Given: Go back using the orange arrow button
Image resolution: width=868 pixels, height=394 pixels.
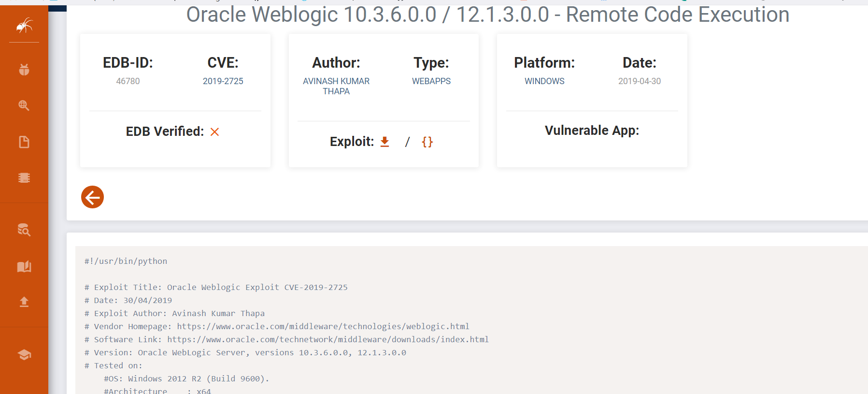Looking at the screenshot, I should (x=92, y=197).
